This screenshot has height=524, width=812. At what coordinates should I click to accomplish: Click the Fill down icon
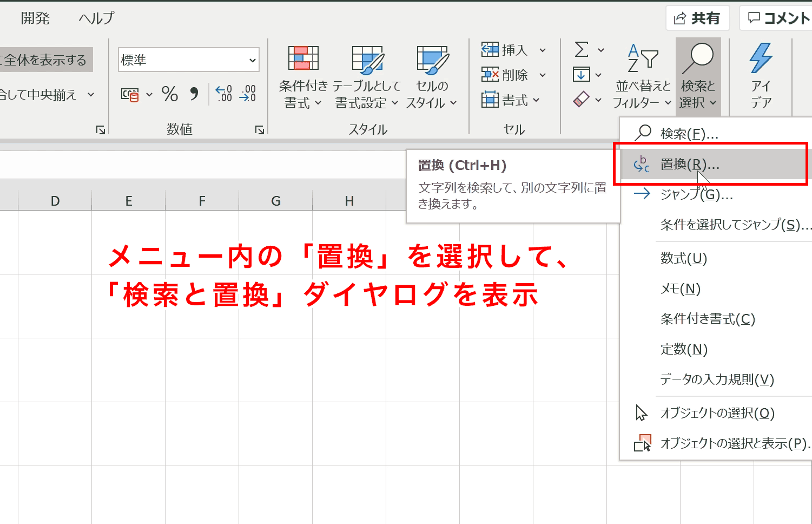coord(582,74)
